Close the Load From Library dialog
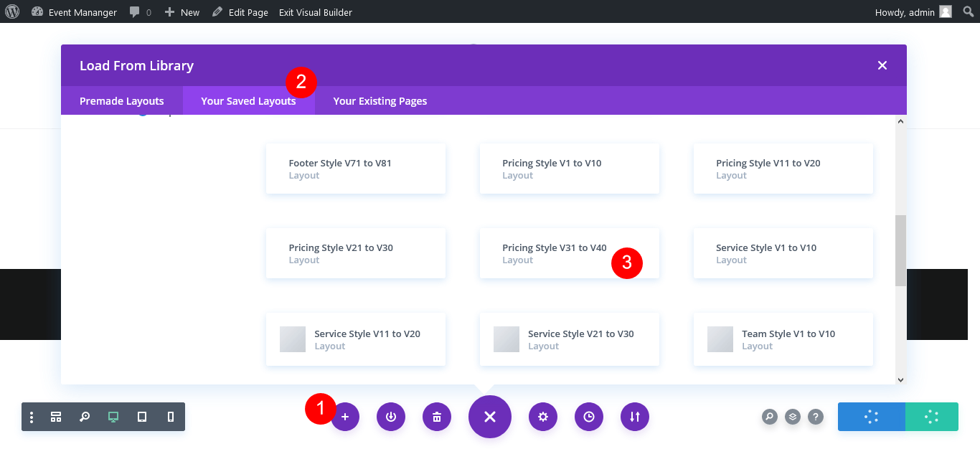This screenshot has width=980, height=449. click(x=882, y=65)
